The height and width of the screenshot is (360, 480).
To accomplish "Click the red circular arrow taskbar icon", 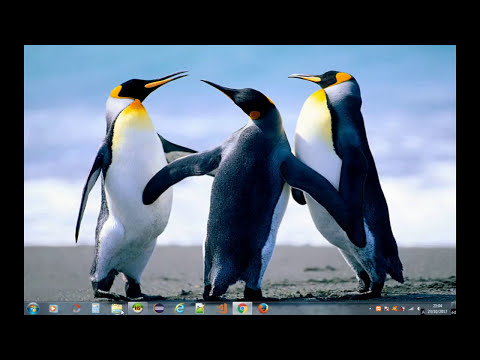I will point(76,308).
